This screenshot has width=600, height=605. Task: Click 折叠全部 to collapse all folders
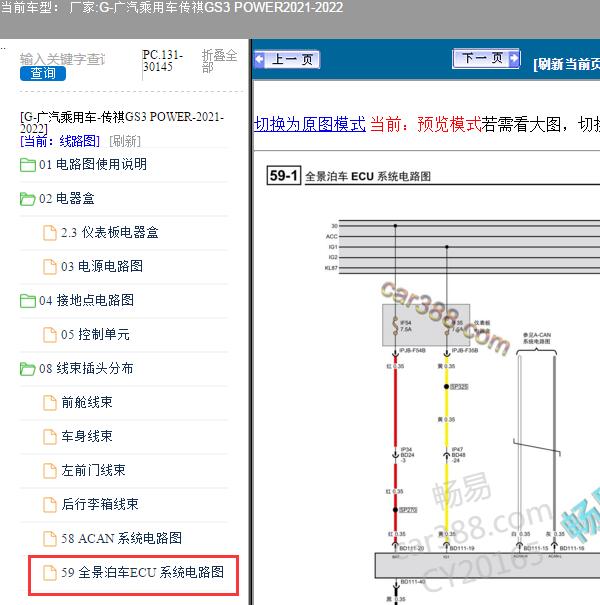coord(219,61)
